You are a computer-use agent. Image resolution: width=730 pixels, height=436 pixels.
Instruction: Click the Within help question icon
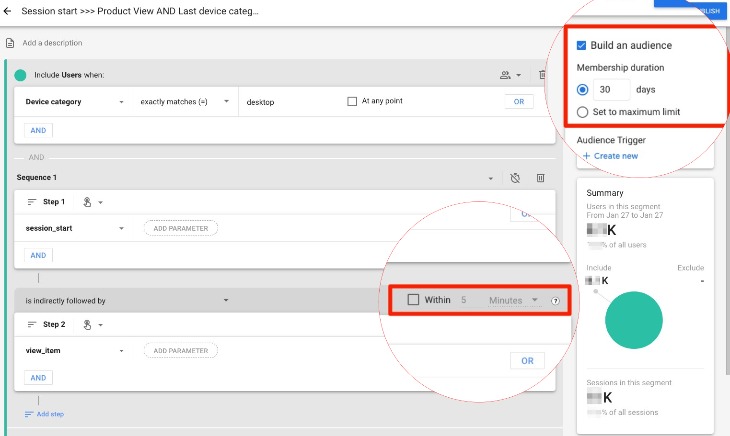click(x=555, y=301)
